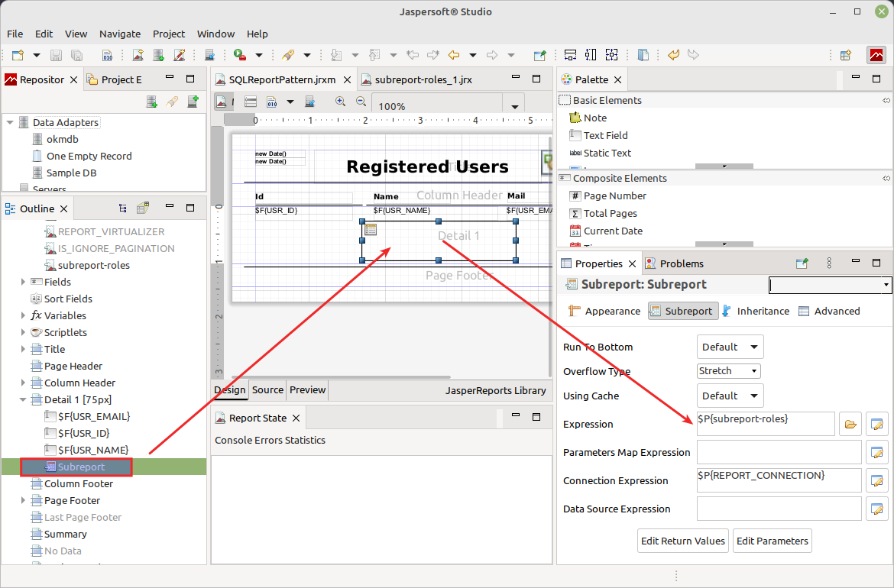Click the Save All icon in main toolbar

[x=76, y=55]
